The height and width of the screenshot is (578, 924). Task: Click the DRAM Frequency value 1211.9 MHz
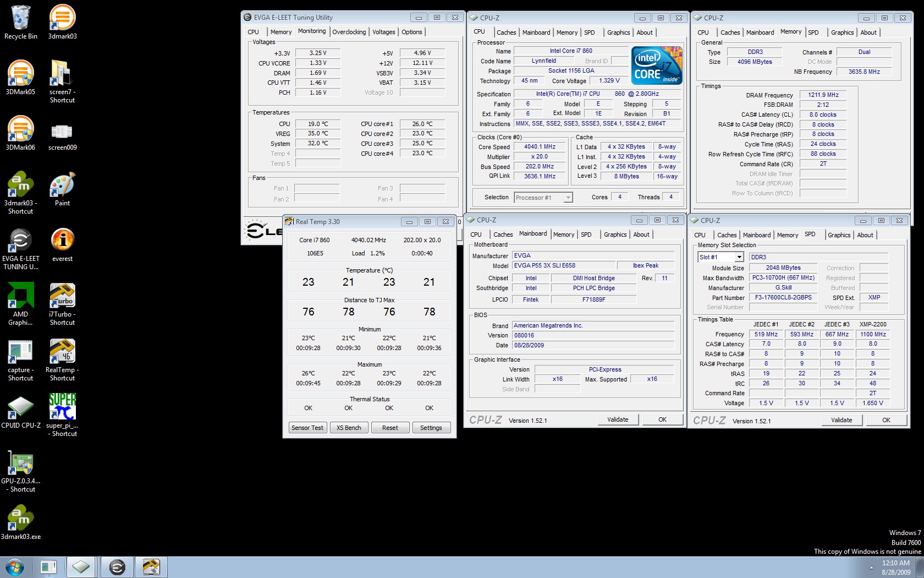823,95
